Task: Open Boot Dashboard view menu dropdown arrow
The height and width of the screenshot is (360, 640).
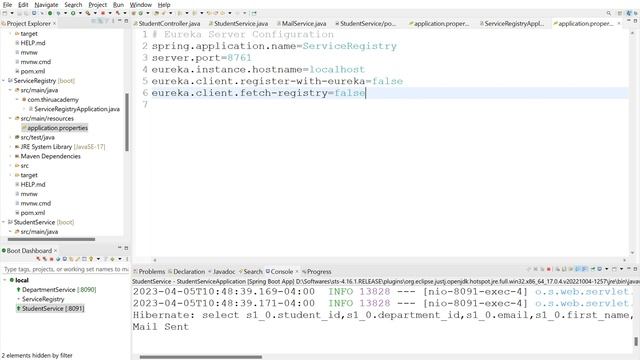Action: click(x=120, y=259)
